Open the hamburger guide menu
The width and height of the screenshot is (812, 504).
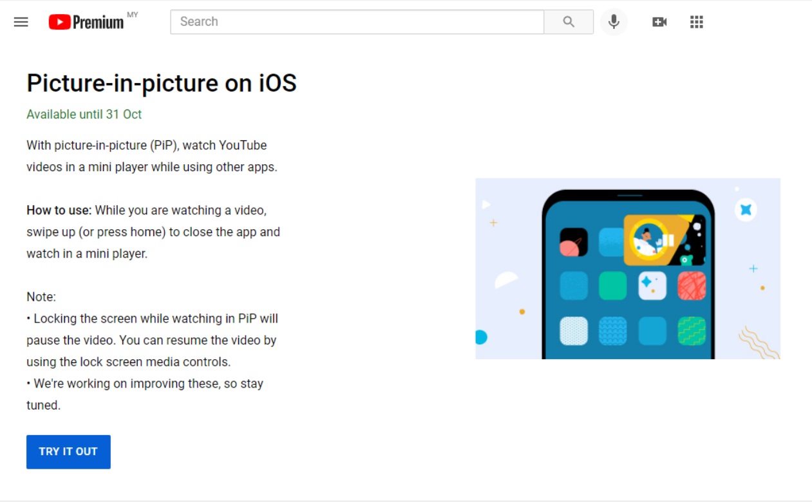[21, 22]
